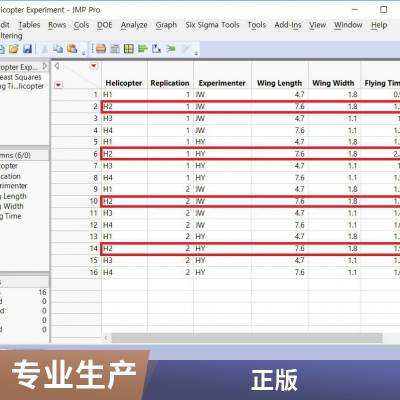Viewport: 400px width, 400px height.
Task: Select the Wing Width column header
Action: [333, 83]
